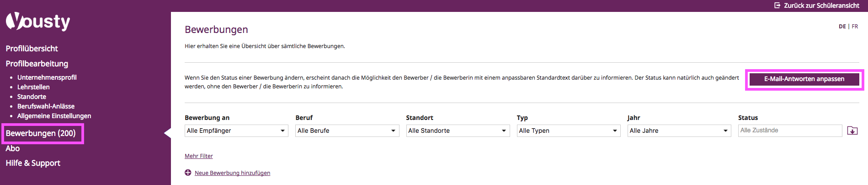This screenshot has width=868, height=185.
Task: Click the Status Alle Zustände field
Action: click(790, 131)
